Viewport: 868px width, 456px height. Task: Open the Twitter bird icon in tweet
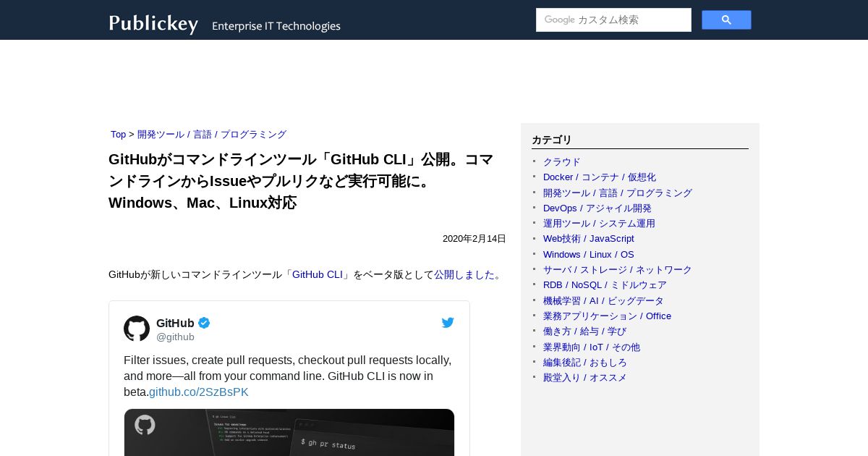[448, 323]
